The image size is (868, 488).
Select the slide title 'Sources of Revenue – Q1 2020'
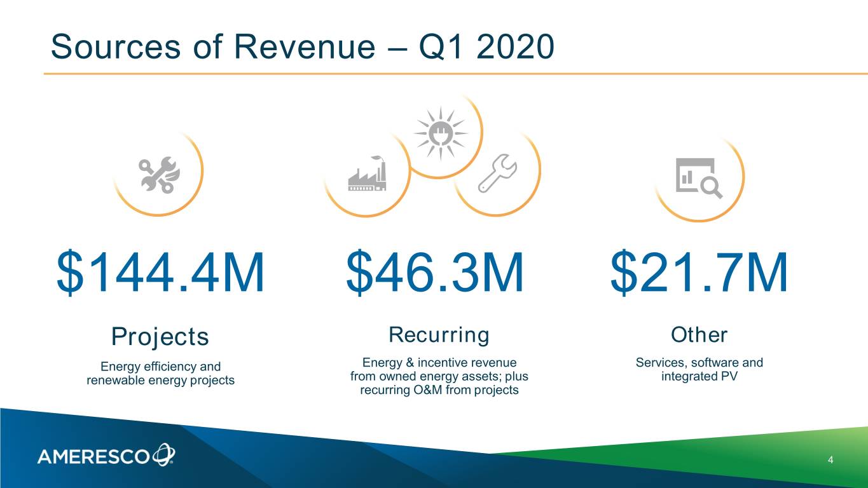(302, 47)
